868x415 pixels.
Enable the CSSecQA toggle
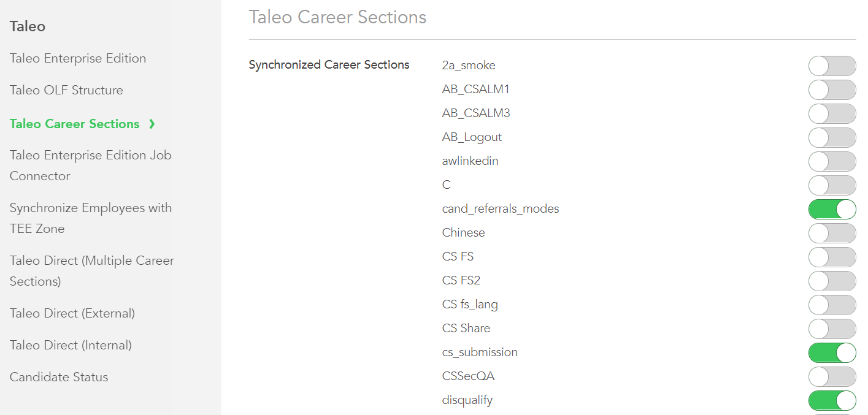click(832, 376)
